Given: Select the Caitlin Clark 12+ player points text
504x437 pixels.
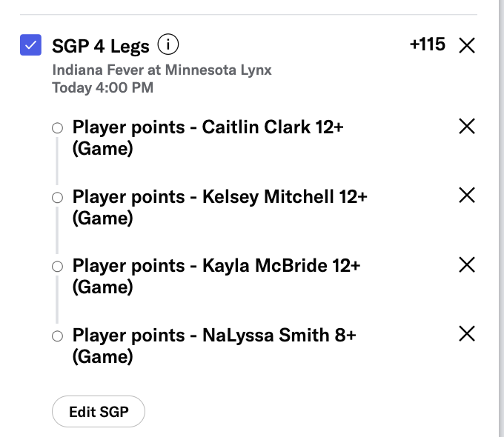Looking at the screenshot, I should tap(208, 127).
